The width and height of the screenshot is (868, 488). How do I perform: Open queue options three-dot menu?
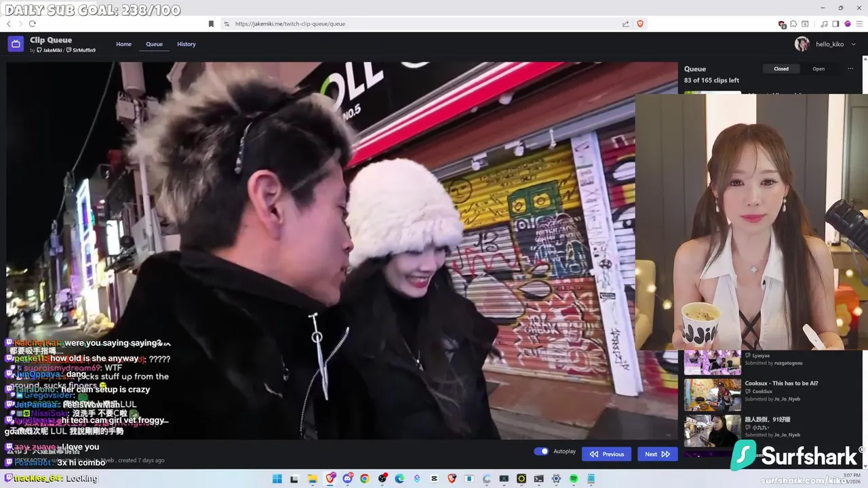click(x=850, y=68)
